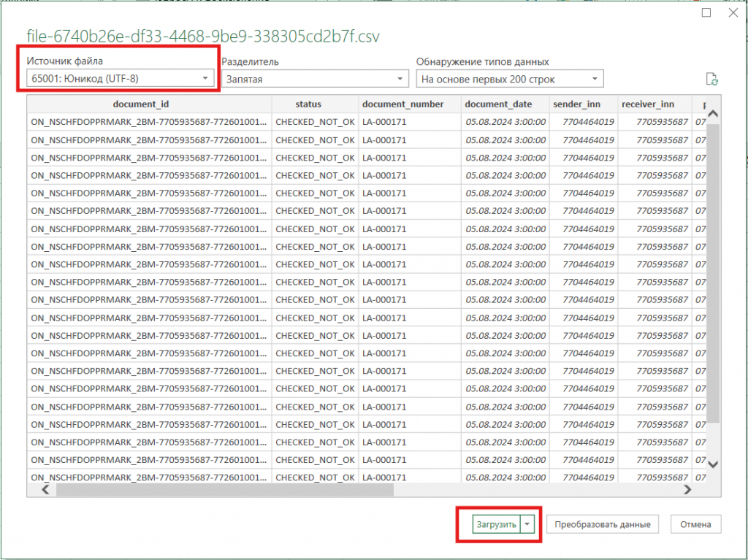
Task: Click the Преобразовать данные button
Action: (x=602, y=524)
